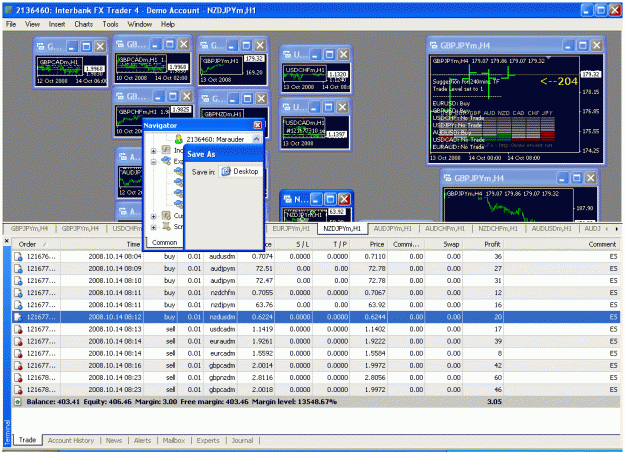
Task: Switch to the AUDUSDm,H1 chart tab
Action: 551,229
